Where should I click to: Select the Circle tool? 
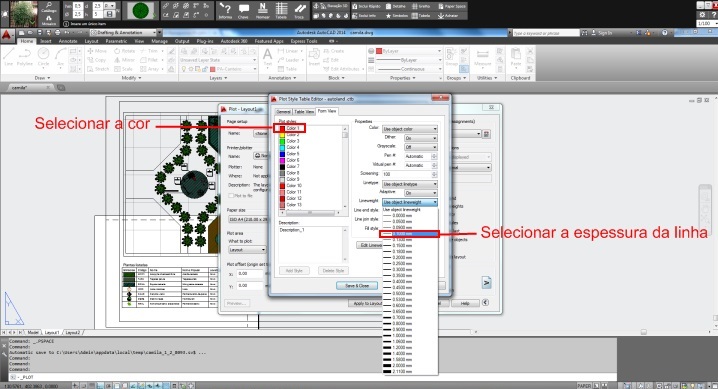[44, 56]
